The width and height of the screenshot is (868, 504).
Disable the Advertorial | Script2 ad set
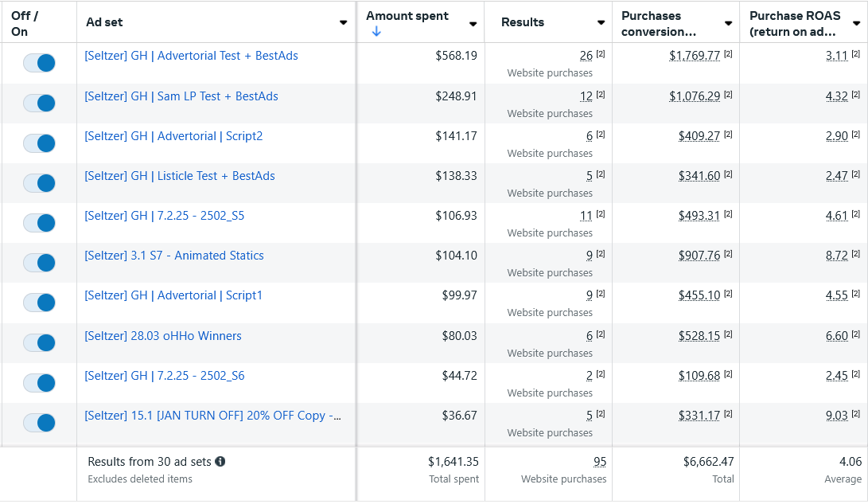pos(39,143)
